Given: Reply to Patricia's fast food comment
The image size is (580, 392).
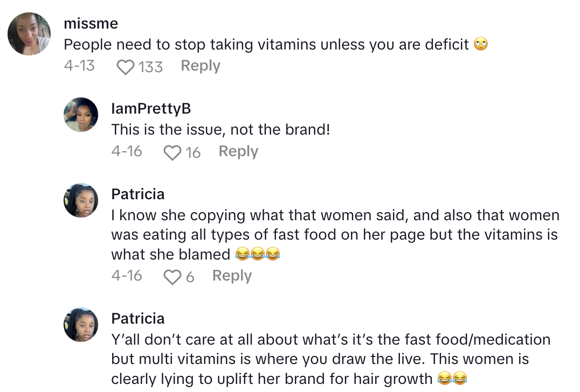Looking at the screenshot, I should [x=232, y=276].
